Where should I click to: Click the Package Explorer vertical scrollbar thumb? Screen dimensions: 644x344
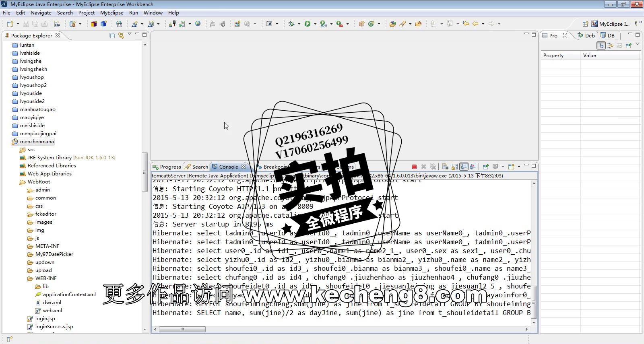coord(144,172)
